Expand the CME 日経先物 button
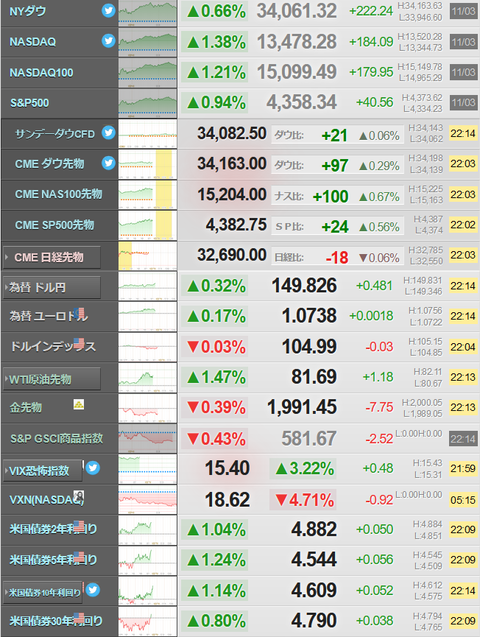 pyautogui.click(x=52, y=257)
